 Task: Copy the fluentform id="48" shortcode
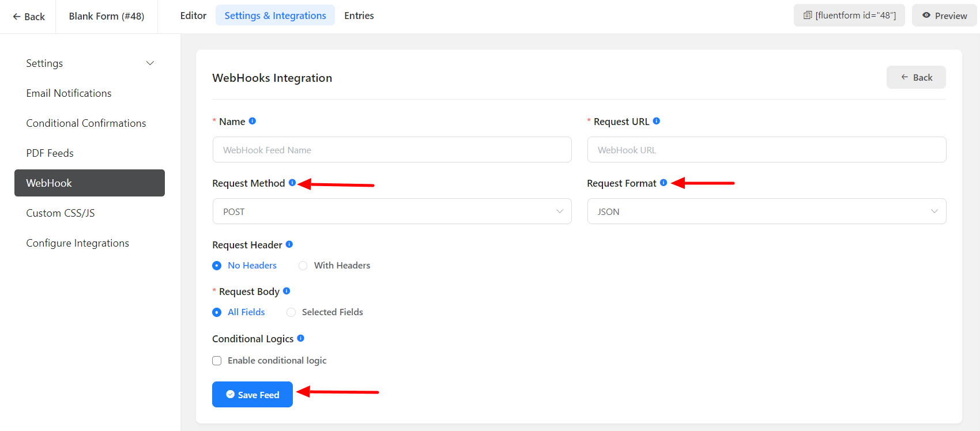click(x=849, y=16)
